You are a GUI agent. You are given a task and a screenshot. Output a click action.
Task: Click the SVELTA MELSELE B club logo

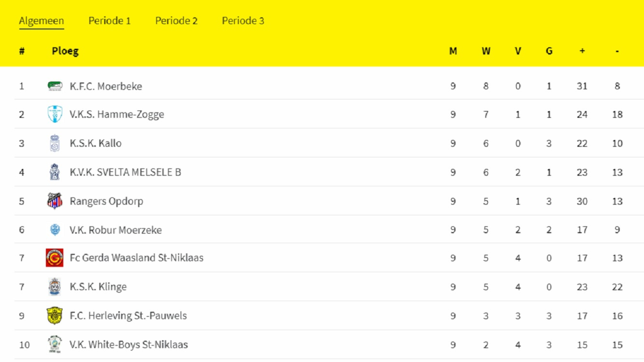click(55, 172)
